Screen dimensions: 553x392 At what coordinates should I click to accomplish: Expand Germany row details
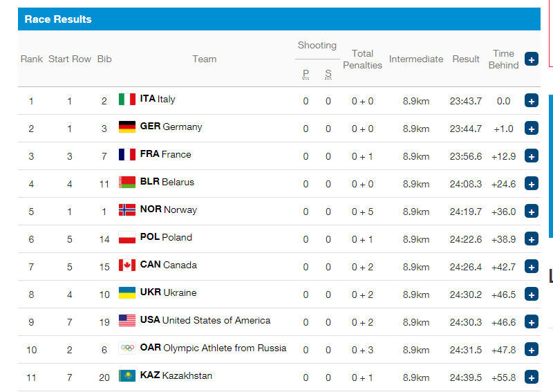(531, 128)
